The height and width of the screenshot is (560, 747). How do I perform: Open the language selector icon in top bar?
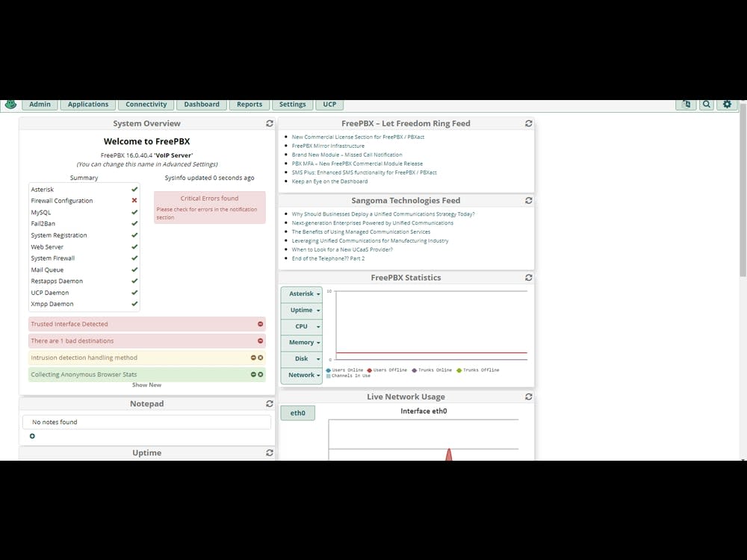click(686, 105)
